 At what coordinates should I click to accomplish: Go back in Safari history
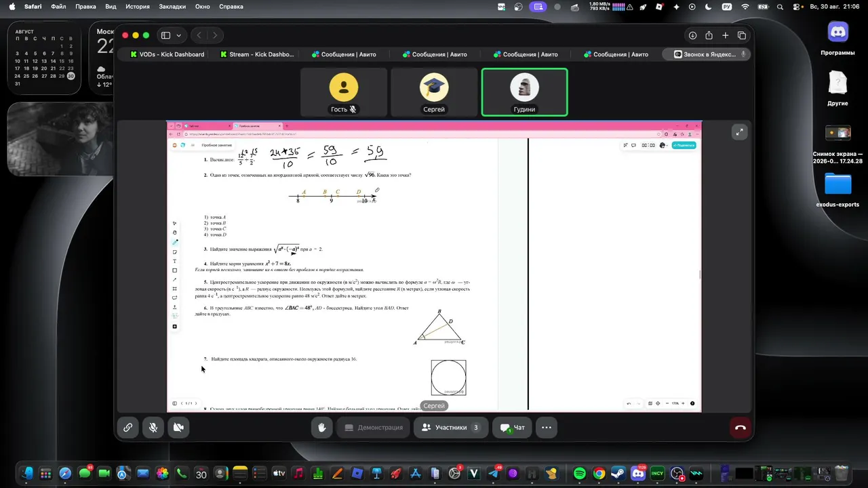coord(199,35)
